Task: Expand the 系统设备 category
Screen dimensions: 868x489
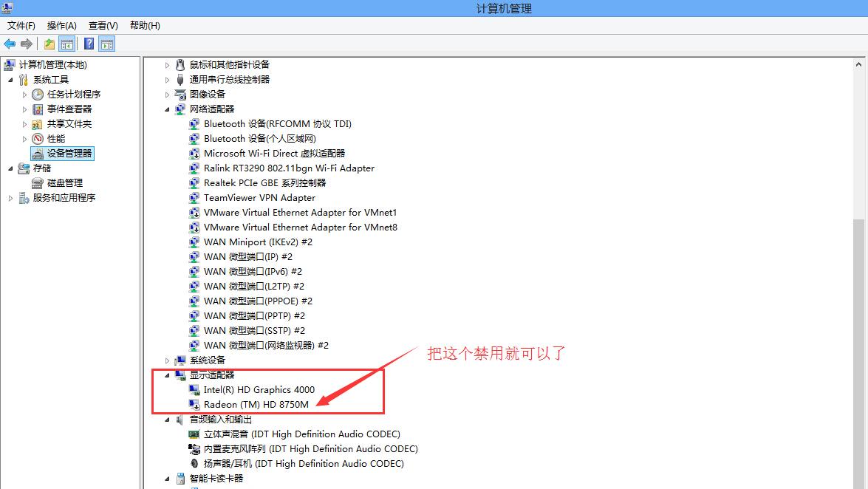Action: click(x=167, y=360)
